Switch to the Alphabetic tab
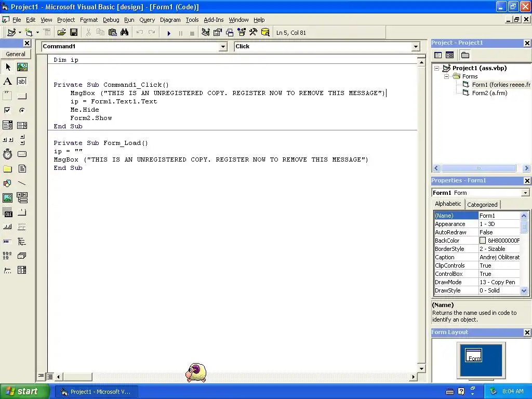The image size is (532, 399). point(448,204)
